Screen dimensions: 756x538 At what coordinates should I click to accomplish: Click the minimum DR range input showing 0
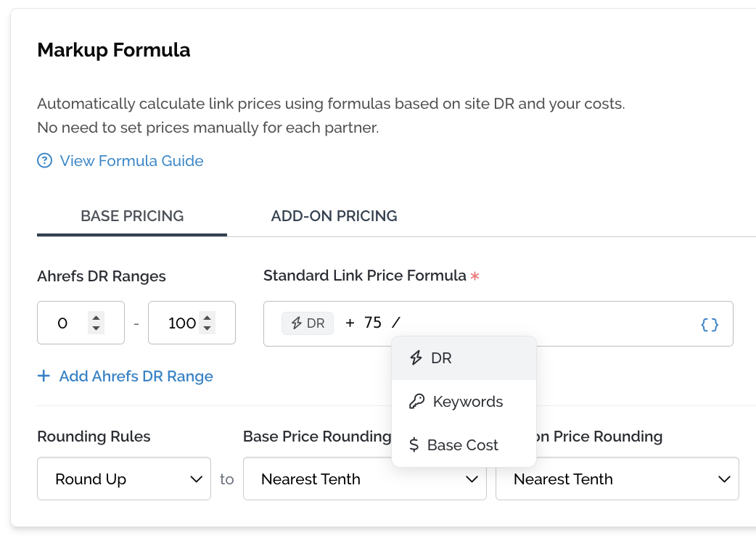coord(64,323)
